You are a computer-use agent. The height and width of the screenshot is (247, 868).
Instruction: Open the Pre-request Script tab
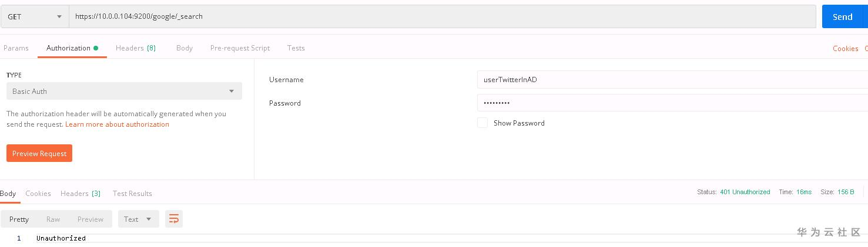coord(240,48)
